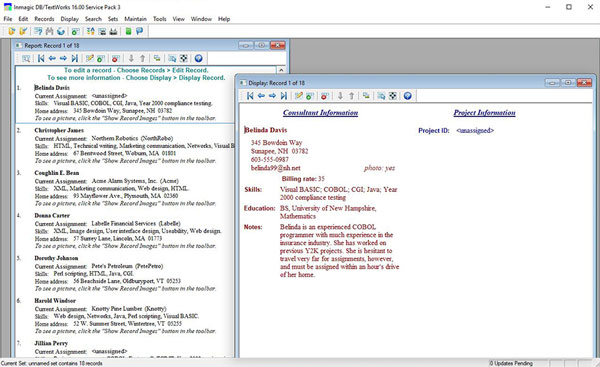Click the sort arrows icon in main toolbar
Screen dimensions: 600x367
pos(90,31)
